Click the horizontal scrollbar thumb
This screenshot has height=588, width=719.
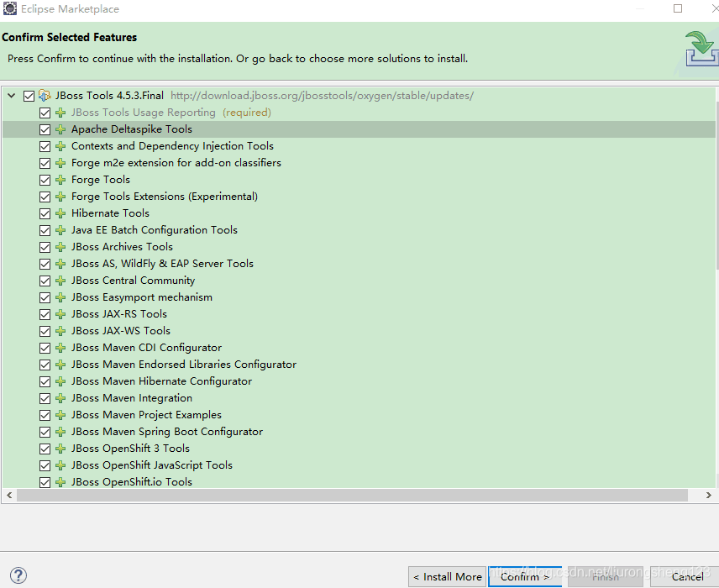(352, 496)
